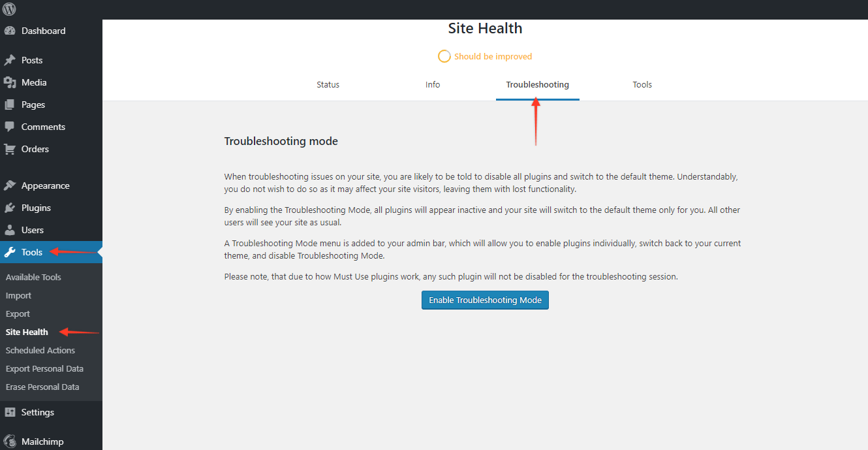Switch to the Status tab
This screenshot has height=450, width=868.
click(x=328, y=85)
